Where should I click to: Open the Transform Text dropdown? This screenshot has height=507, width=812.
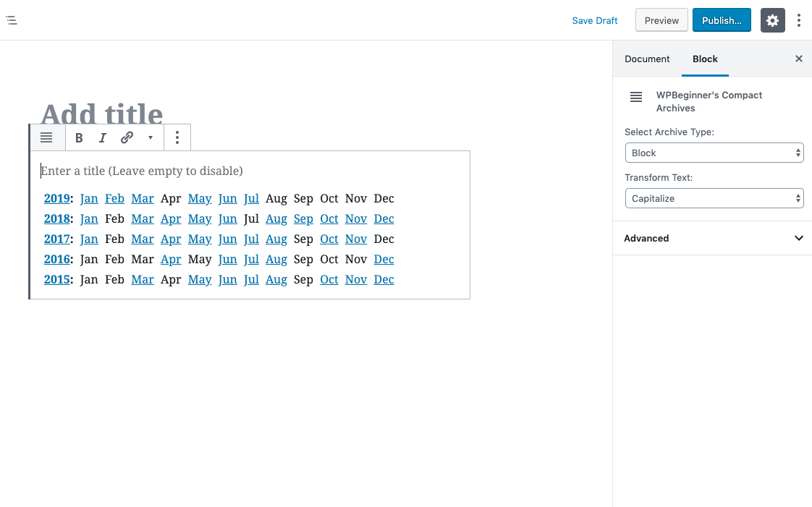[x=714, y=198]
